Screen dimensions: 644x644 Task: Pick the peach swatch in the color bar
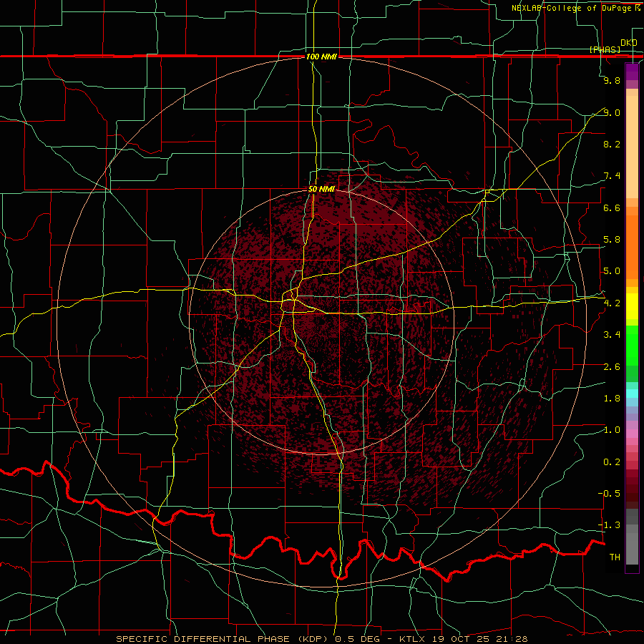click(632, 147)
